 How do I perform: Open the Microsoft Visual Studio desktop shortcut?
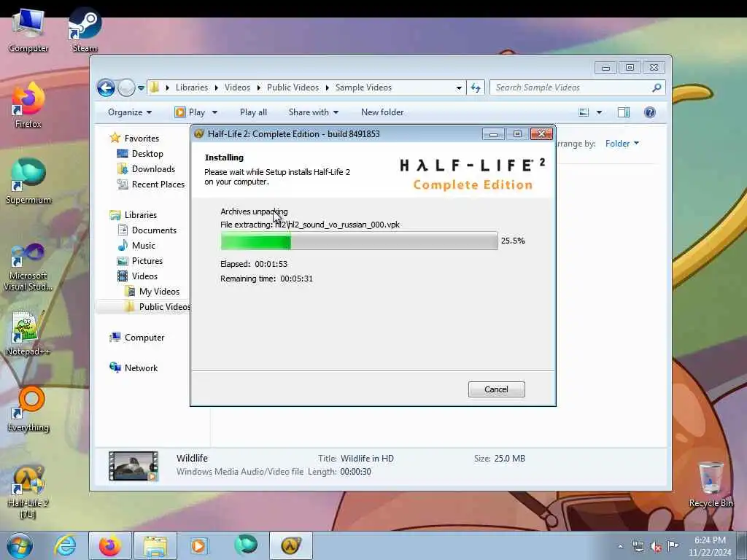pyautogui.click(x=28, y=267)
